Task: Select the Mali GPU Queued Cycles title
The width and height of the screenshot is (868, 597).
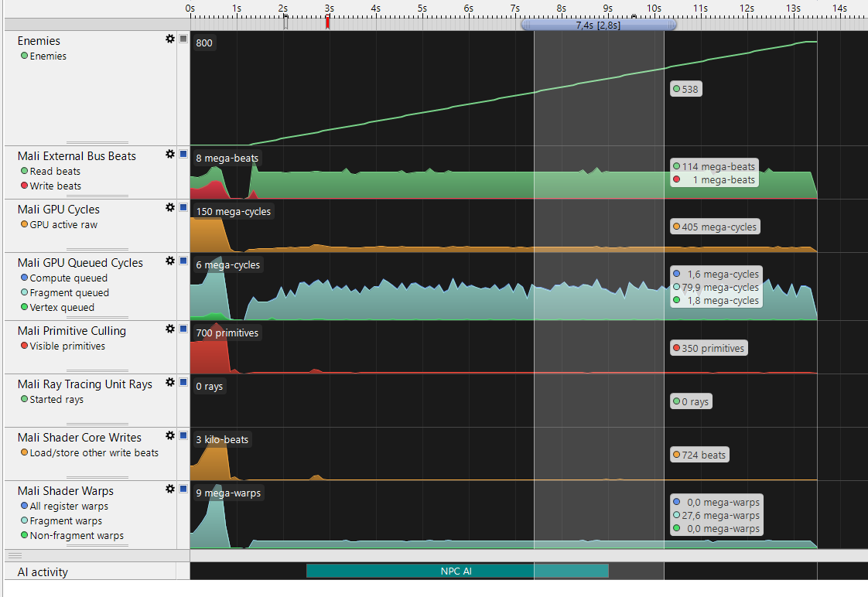Action: coord(80,263)
